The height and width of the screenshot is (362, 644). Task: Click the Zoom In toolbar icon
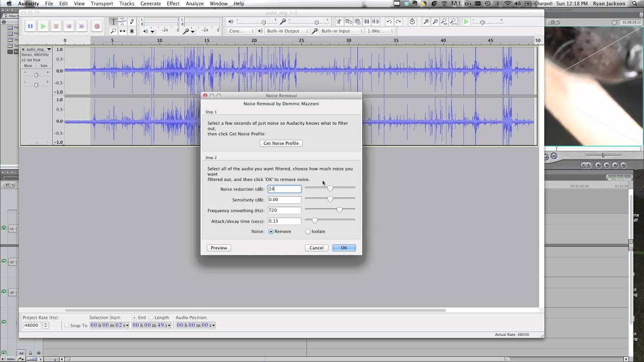(x=426, y=22)
